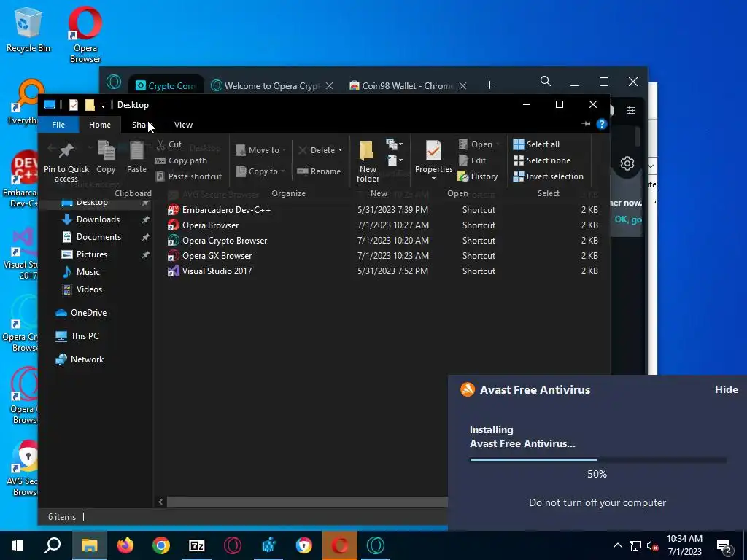This screenshot has height=560, width=747.
Task: Switch to the Home ribbon tab
Action: pyautogui.click(x=99, y=125)
